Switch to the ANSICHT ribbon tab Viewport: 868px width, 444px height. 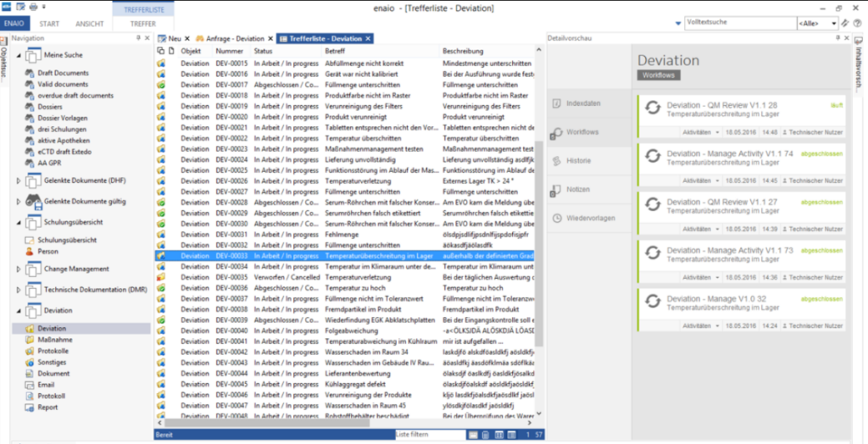pyautogui.click(x=89, y=24)
